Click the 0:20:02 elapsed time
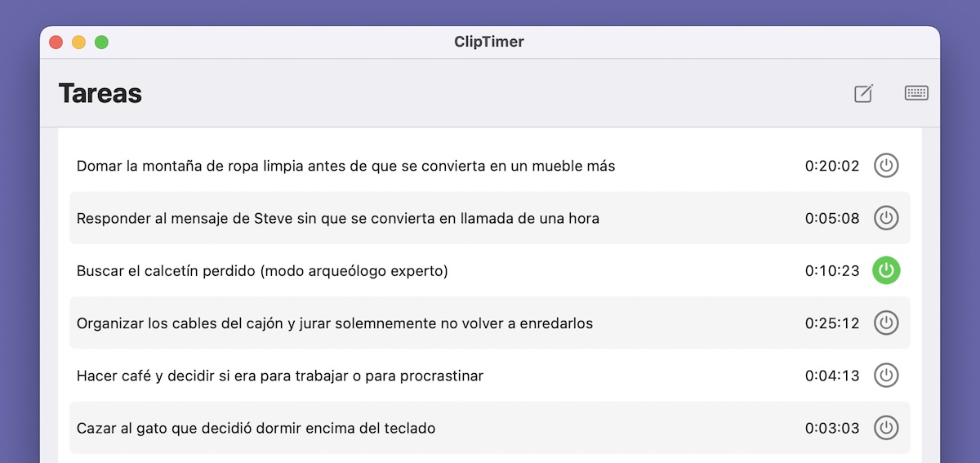Image resolution: width=980 pixels, height=463 pixels. (832, 166)
